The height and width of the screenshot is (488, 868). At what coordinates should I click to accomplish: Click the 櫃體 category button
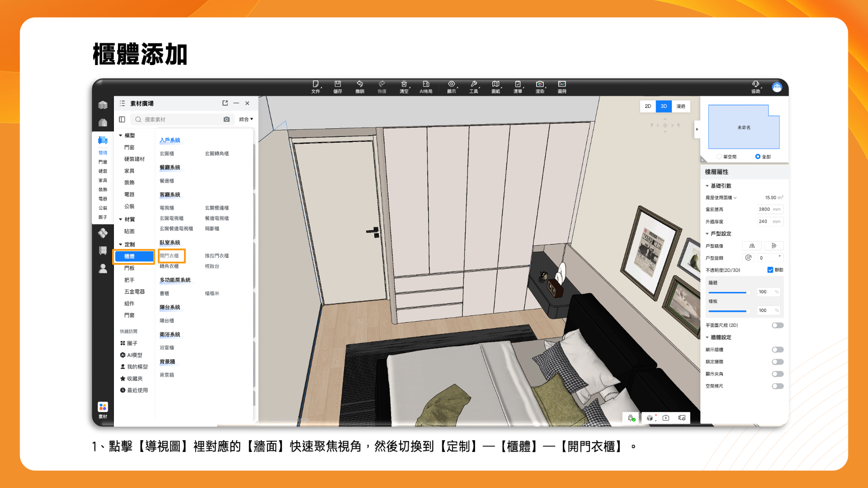[133, 256]
